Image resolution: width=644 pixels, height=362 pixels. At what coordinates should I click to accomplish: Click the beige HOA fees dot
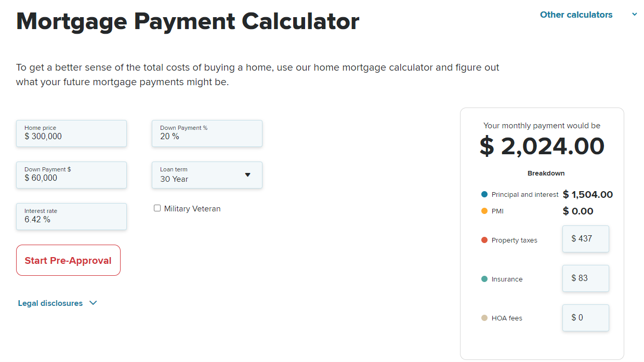pos(484,318)
